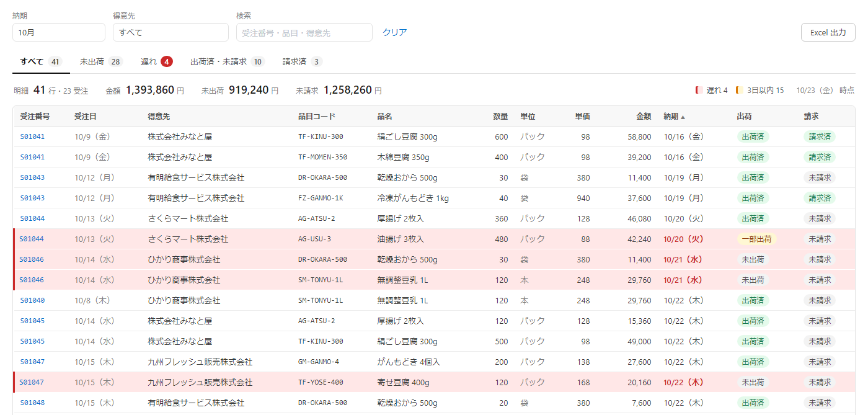
Task: Click the 単価 column header
Action: [582, 116]
